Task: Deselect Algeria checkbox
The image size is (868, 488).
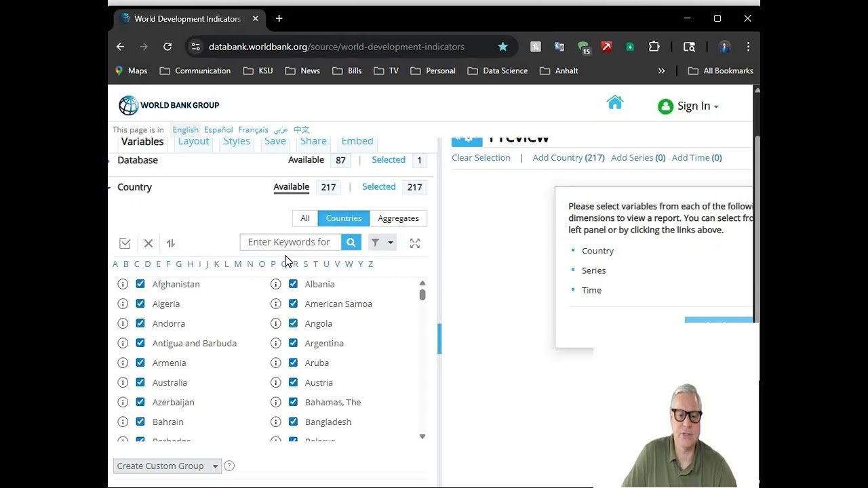Action: pyautogui.click(x=140, y=304)
